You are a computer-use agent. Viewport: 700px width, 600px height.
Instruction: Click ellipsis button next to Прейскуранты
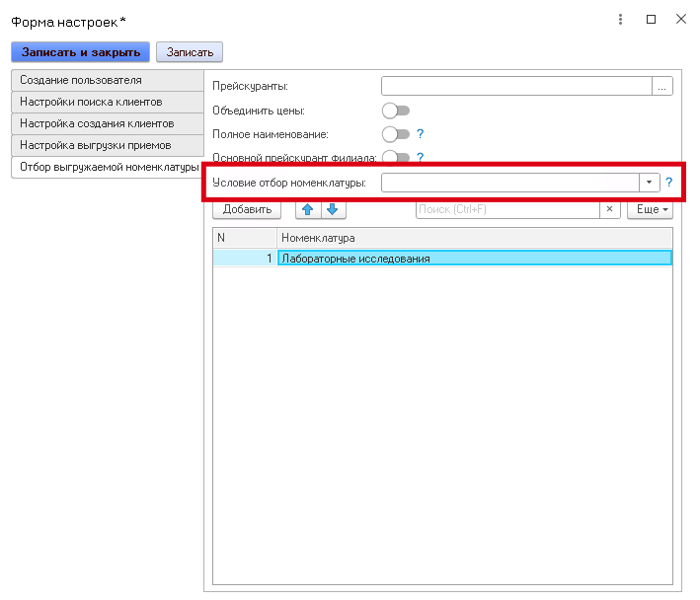tap(662, 87)
